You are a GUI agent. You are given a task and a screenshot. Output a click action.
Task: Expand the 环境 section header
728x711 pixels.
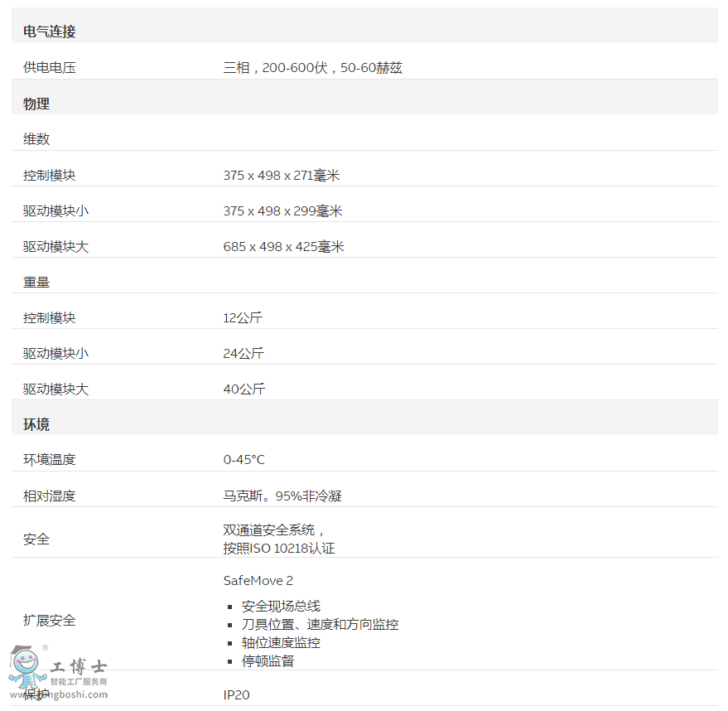point(36,424)
